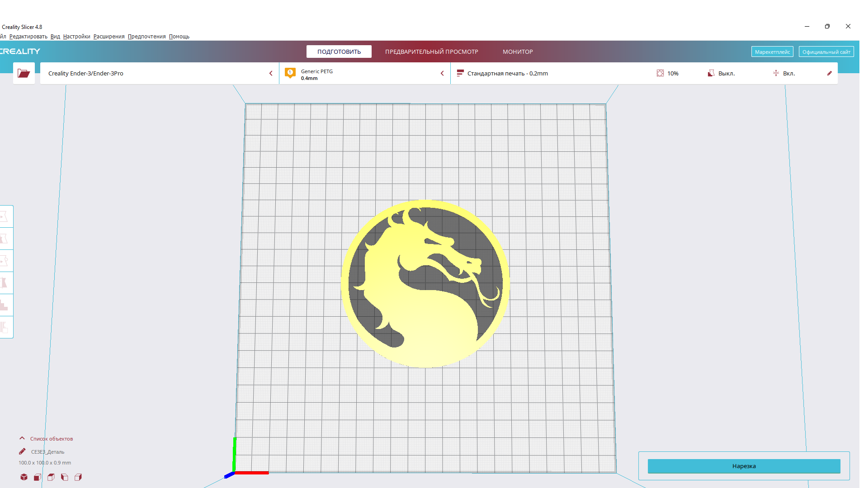Switch to front view cube icon
Viewport: 868px width, 488px height.
coord(38,477)
